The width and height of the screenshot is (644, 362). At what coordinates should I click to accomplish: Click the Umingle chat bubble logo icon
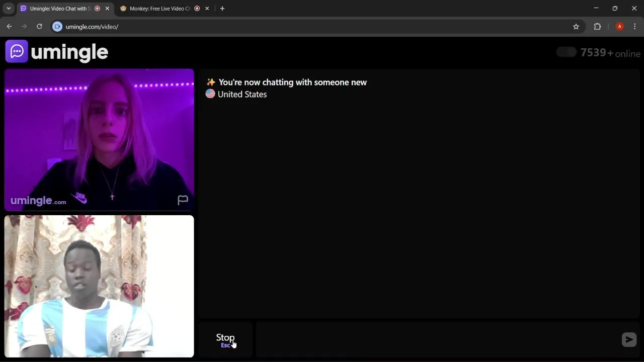coord(17,51)
